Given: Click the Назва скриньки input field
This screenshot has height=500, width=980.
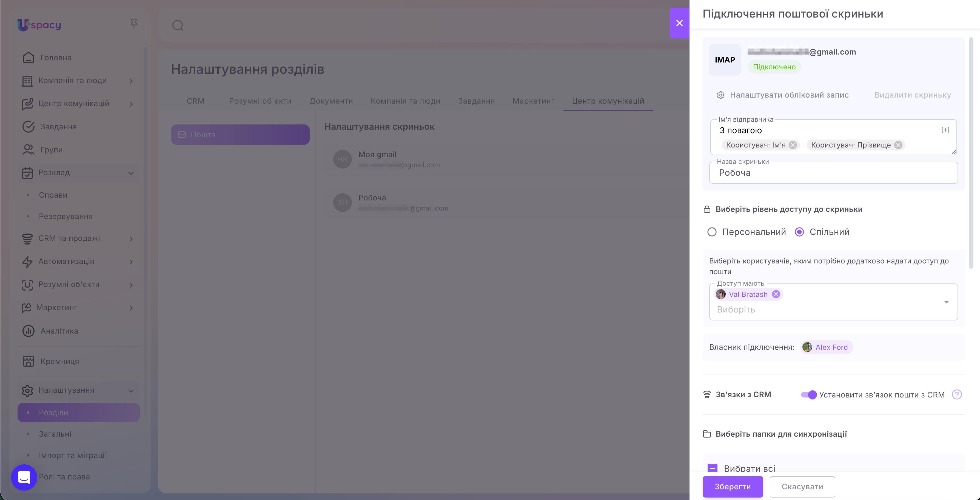Looking at the screenshot, I should point(833,173).
